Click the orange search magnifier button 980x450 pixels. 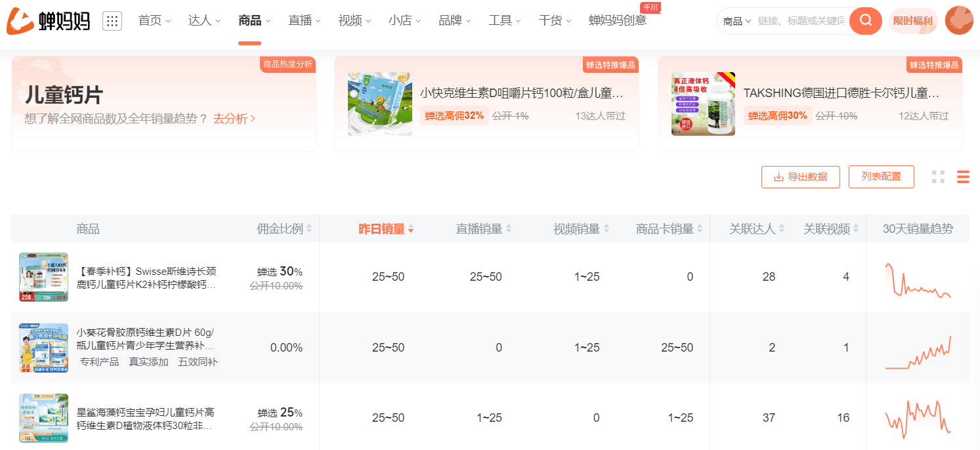[866, 21]
